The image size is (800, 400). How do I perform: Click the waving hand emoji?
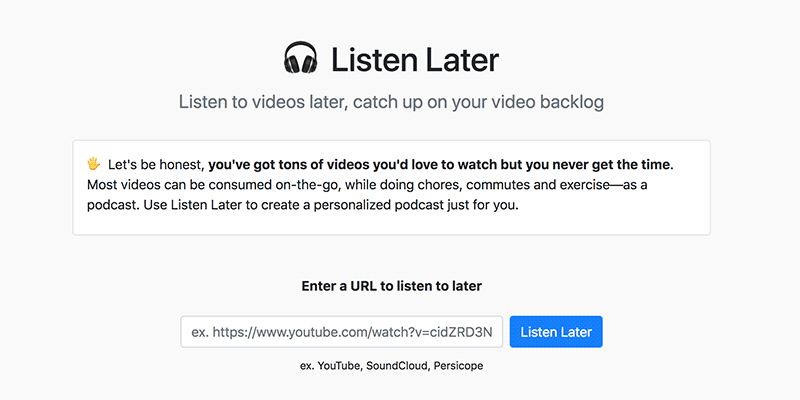93,164
